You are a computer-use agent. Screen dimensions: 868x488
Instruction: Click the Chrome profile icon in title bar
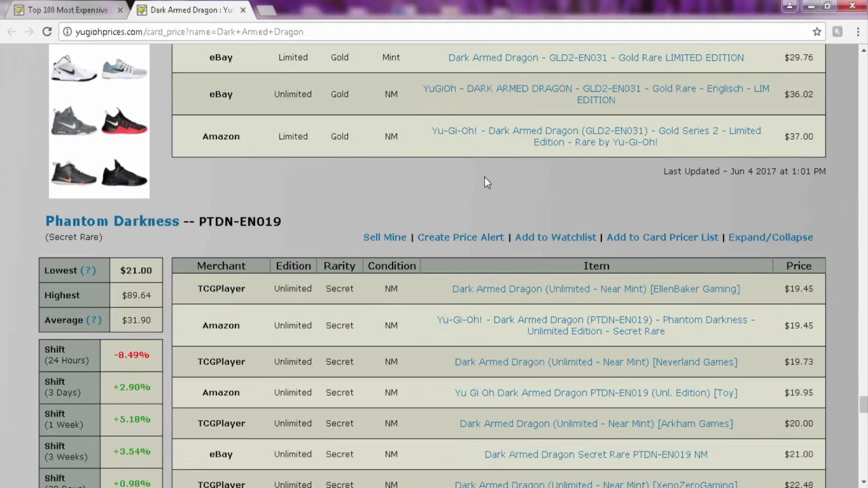789,6
